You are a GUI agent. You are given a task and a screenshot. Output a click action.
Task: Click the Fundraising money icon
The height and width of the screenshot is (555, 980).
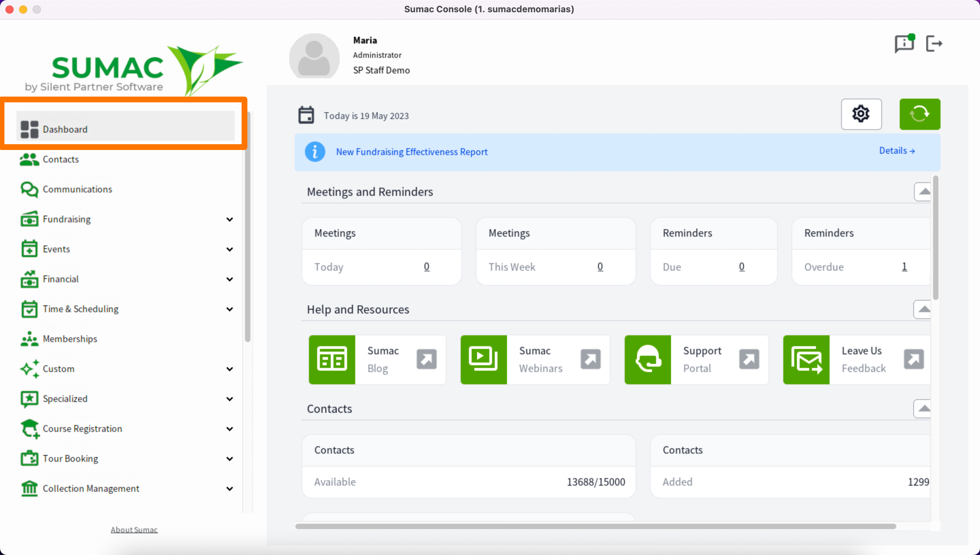[29, 219]
